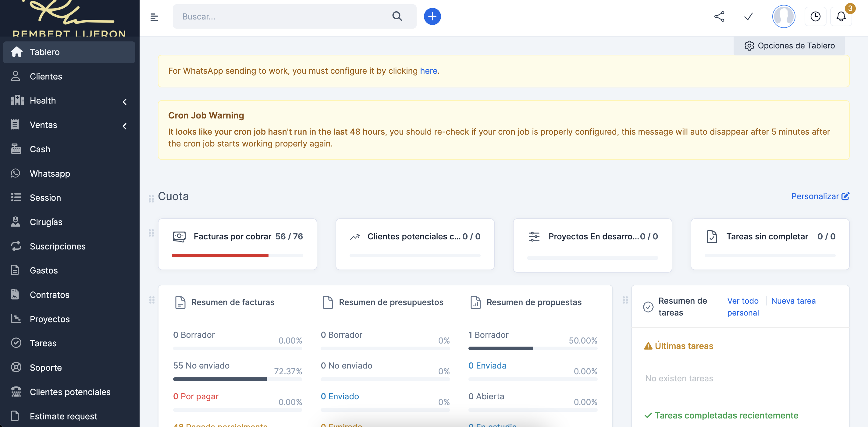Image resolution: width=868 pixels, height=427 pixels.
Task: Expand the Health submenu chevron
Action: 125,102
